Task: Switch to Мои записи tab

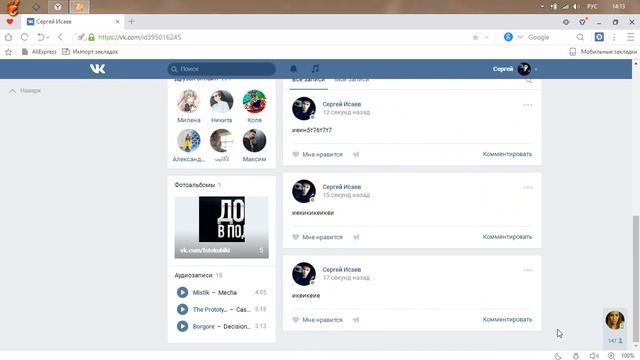Action: pyautogui.click(x=352, y=80)
